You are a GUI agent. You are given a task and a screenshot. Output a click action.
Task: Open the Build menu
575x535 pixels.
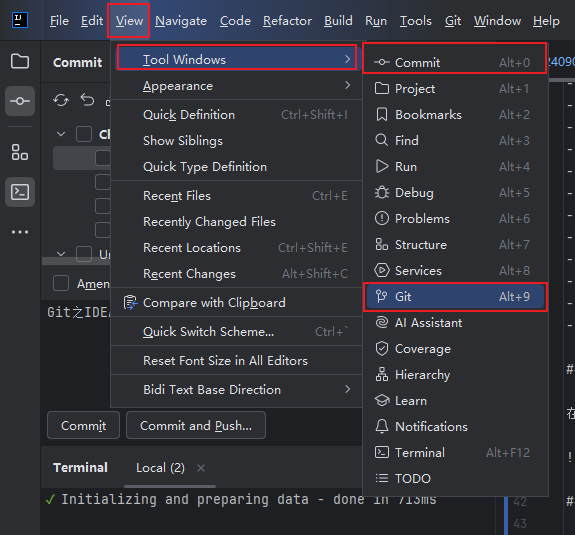(x=338, y=21)
